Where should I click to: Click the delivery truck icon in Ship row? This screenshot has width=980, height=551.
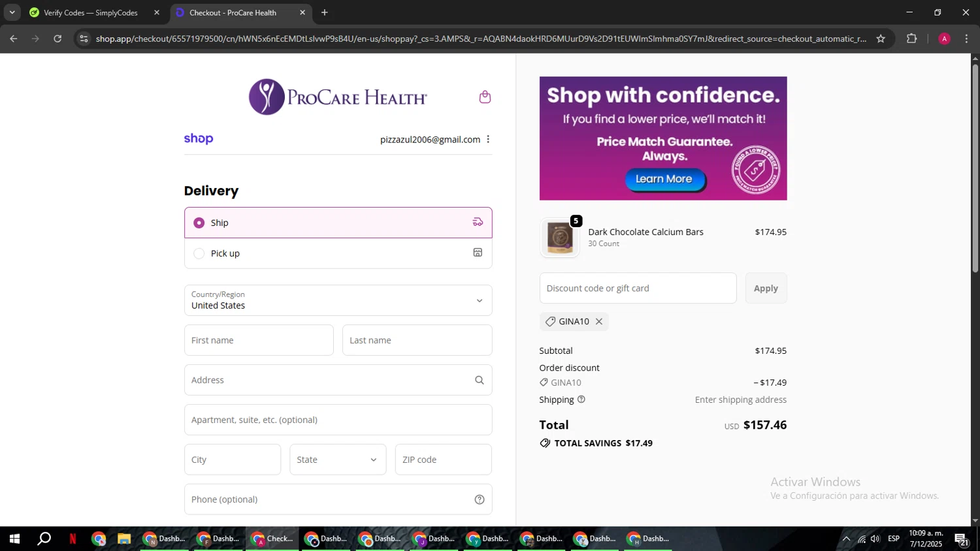[478, 223]
